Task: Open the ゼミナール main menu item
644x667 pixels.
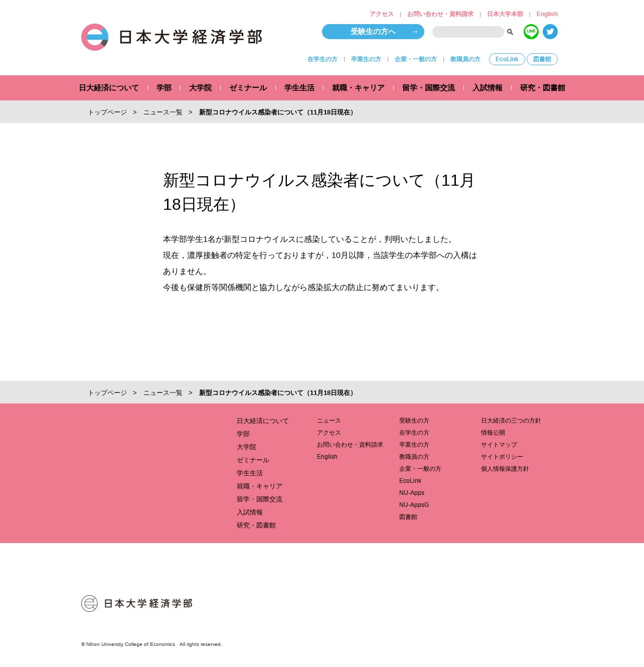Action: (x=248, y=88)
